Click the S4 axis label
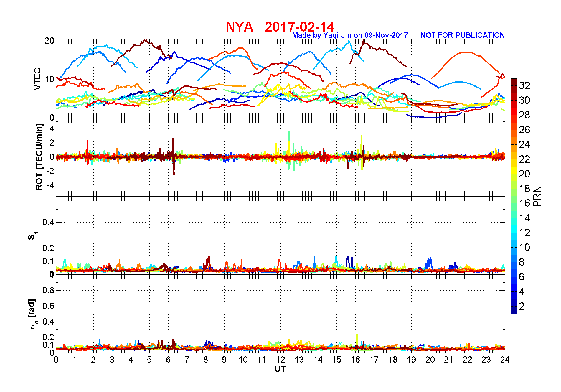The width and height of the screenshot is (561, 392). pyautogui.click(x=32, y=235)
